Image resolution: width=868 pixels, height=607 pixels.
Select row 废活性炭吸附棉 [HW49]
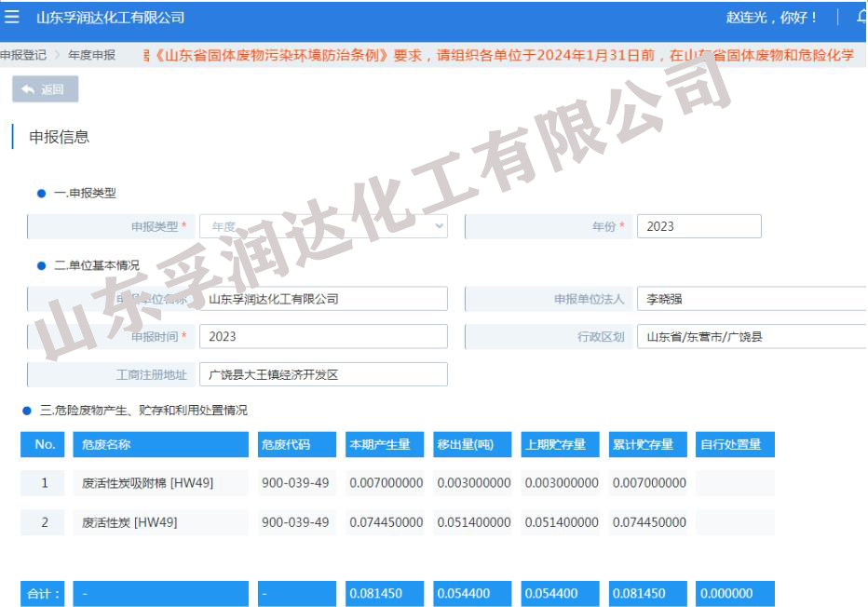pos(160,483)
